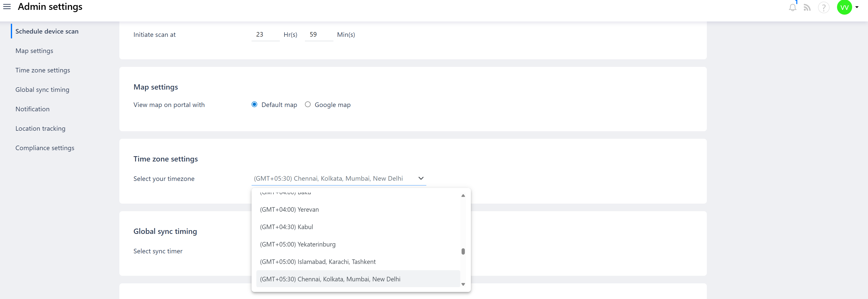
Task: Choose the (GMT+04:30) Kabul timezone
Action: 286,227
